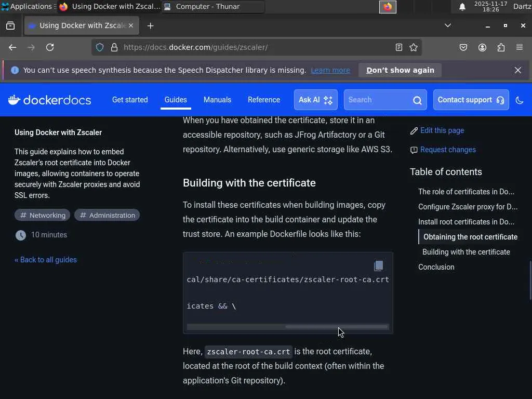The image size is (532, 399).
Task: Click the Networking tag
Action: [43, 215]
